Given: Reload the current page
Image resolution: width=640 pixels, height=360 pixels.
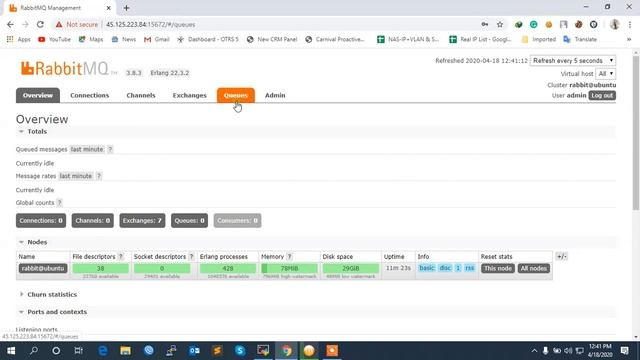Looking at the screenshot, I should point(40,24).
